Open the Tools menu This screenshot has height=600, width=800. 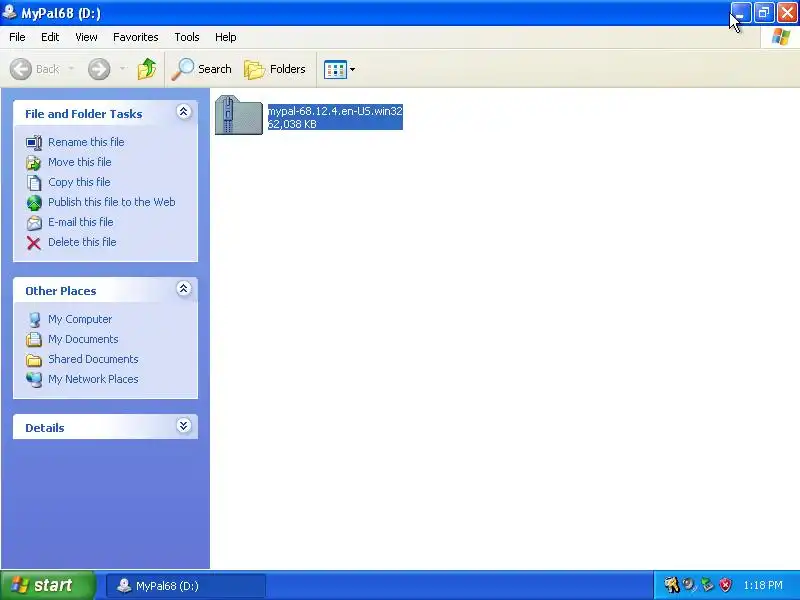coord(187,37)
